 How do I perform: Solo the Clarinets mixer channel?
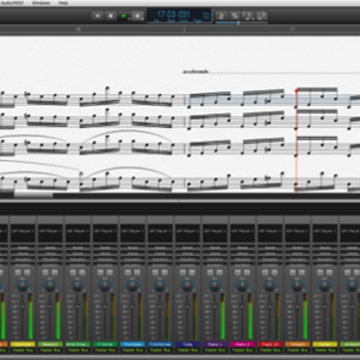pos(27,273)
